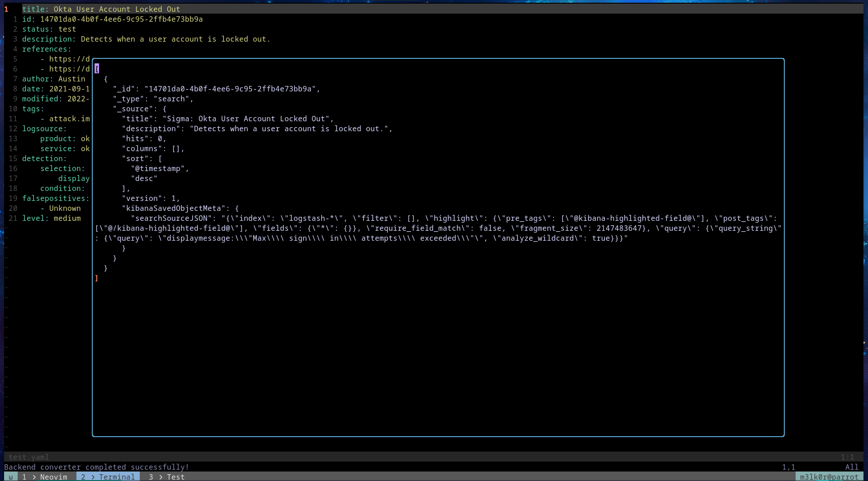Click the tmux session indicator ω

[10, 476]
